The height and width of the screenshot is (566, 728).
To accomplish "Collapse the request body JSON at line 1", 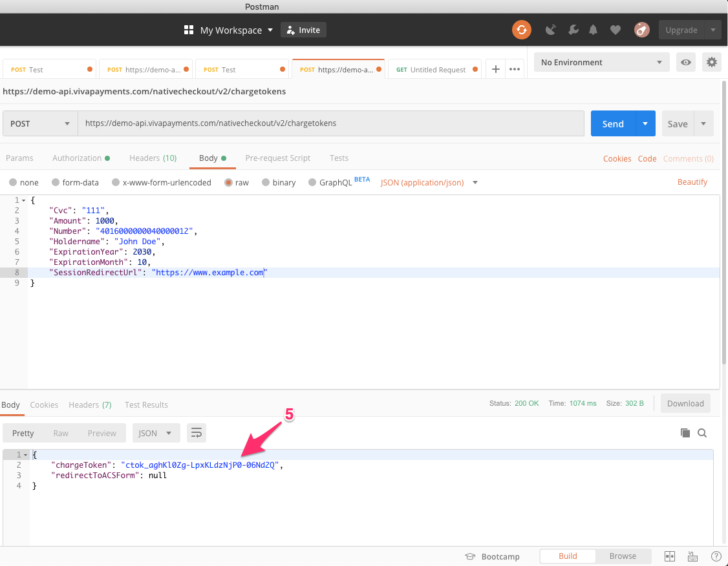I will pos(24,200).
